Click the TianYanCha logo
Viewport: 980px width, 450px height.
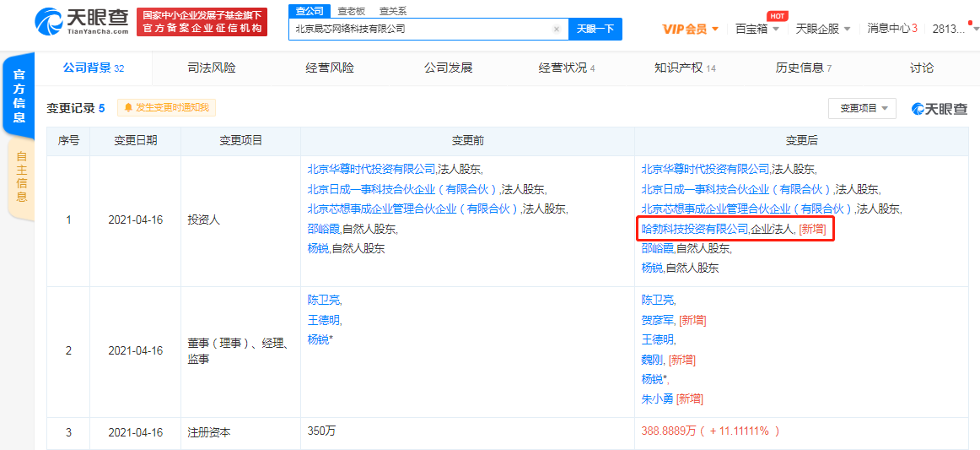(x=82, y=22)
